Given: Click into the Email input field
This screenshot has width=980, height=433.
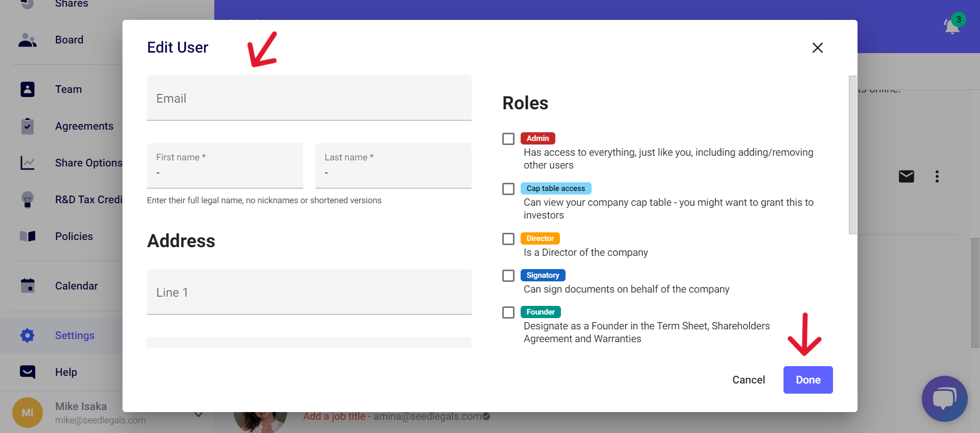Looking at the screenshot, I should [x=309, y=98].
